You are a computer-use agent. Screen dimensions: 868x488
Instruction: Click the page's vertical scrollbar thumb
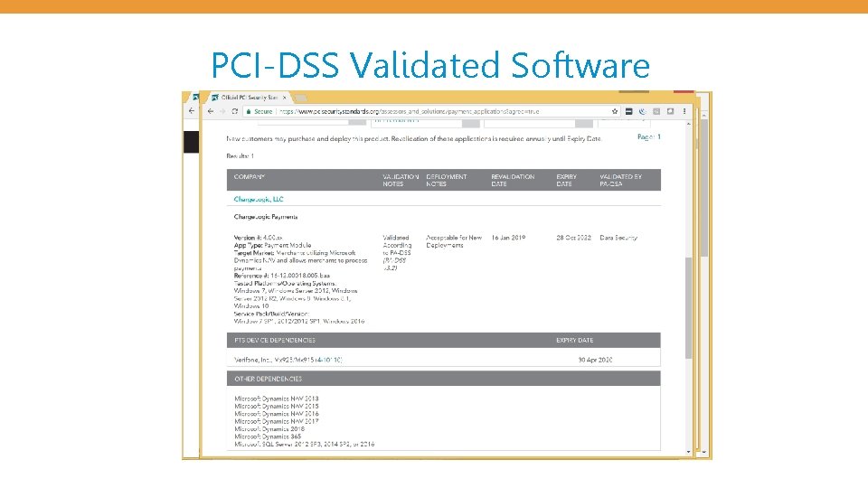[689, 307]
